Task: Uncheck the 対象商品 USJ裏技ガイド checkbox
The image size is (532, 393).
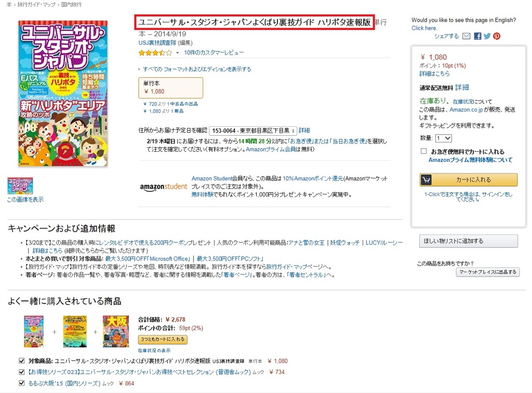Action: coord(22,361)
